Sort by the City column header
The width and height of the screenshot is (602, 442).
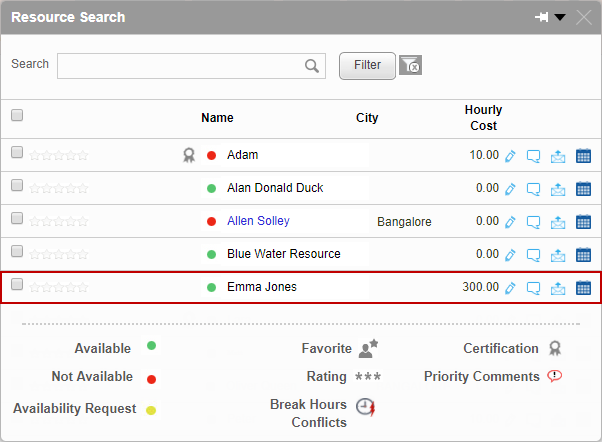367,118
